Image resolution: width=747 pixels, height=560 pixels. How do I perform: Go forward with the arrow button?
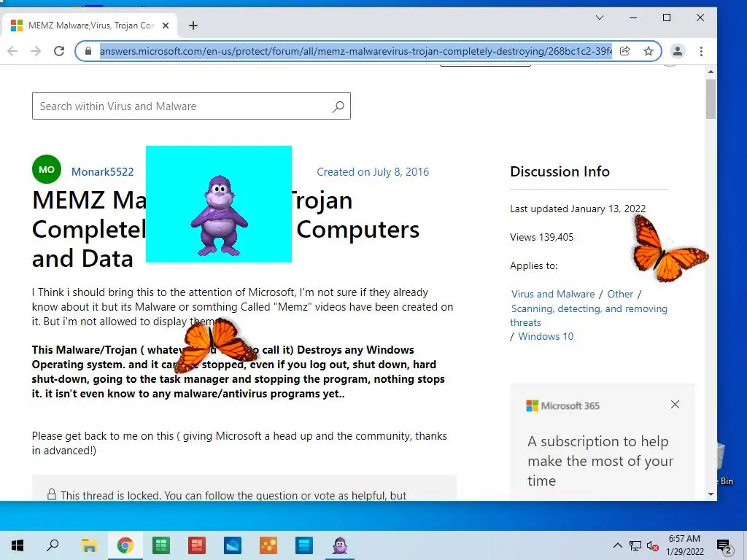click(36, 51)
